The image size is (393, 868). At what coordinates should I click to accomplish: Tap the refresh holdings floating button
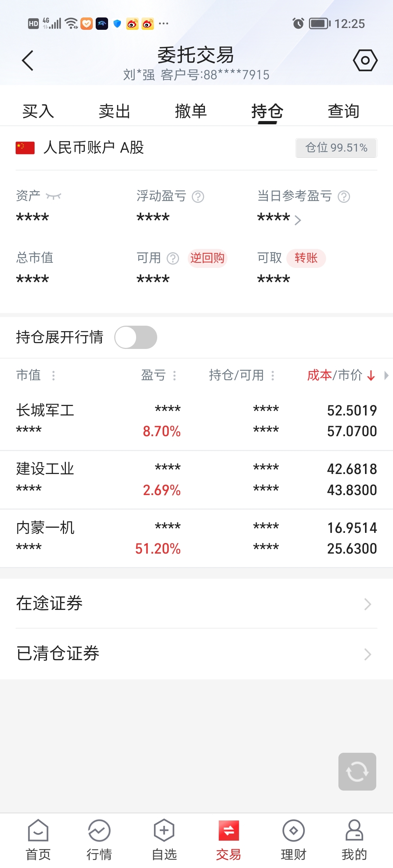pos(357,771)
